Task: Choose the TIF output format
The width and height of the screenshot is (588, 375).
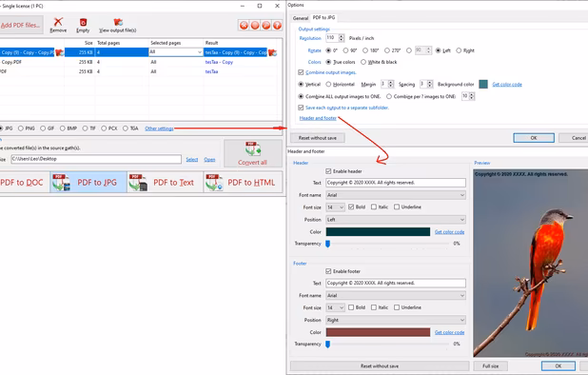Action: tap(85, 128)
